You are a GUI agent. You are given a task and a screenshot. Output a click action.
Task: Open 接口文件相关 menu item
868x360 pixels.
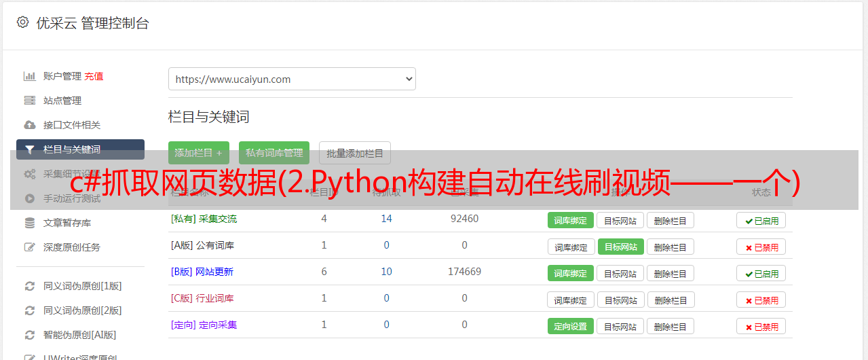tap(72, 125)
